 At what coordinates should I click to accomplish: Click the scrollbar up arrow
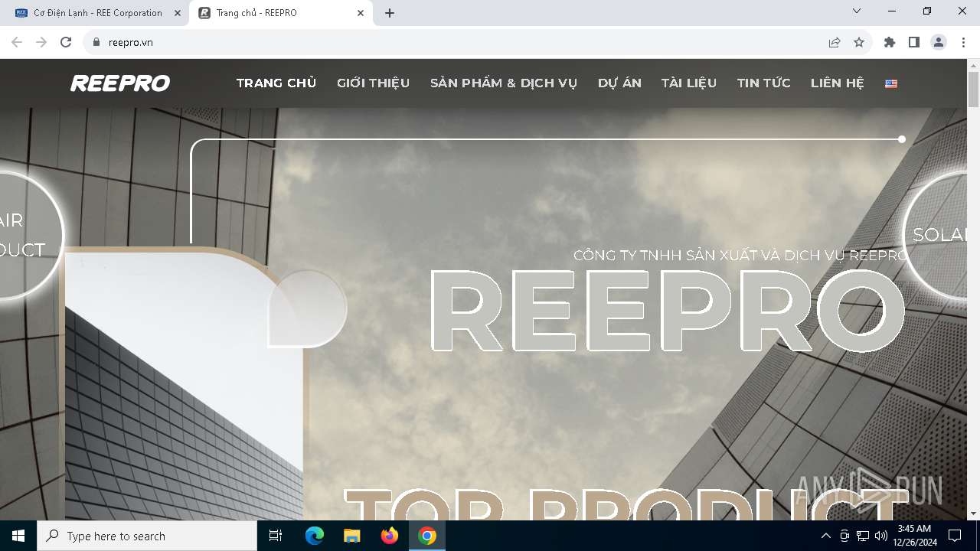click(x=973, y=65)
